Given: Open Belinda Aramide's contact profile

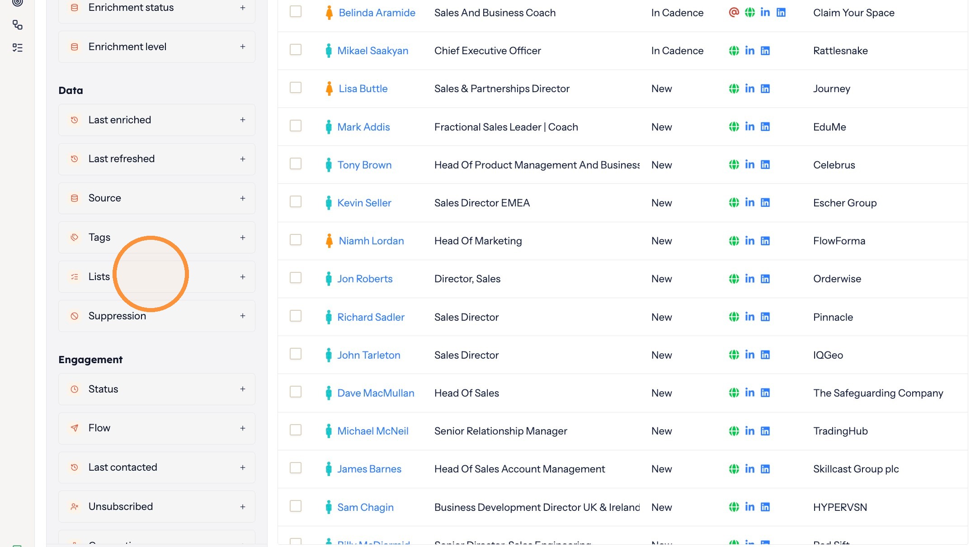Looking at the screenshot, I should pyautogui.click(x=377, y=13).
